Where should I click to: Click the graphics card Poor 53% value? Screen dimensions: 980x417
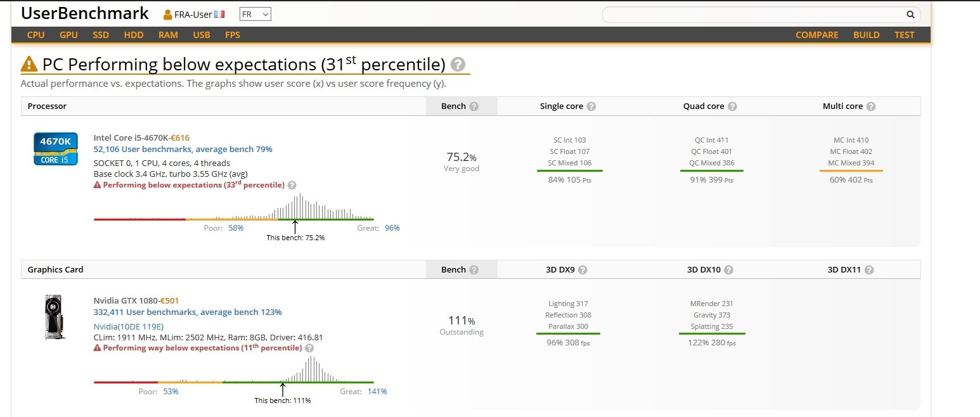(171, 392)
